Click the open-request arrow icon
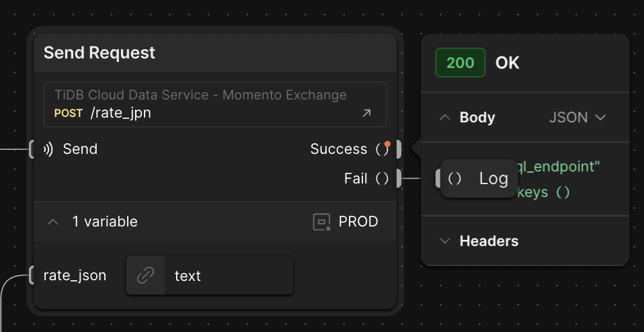The image size is (644, 332). (x=366, y=114)
